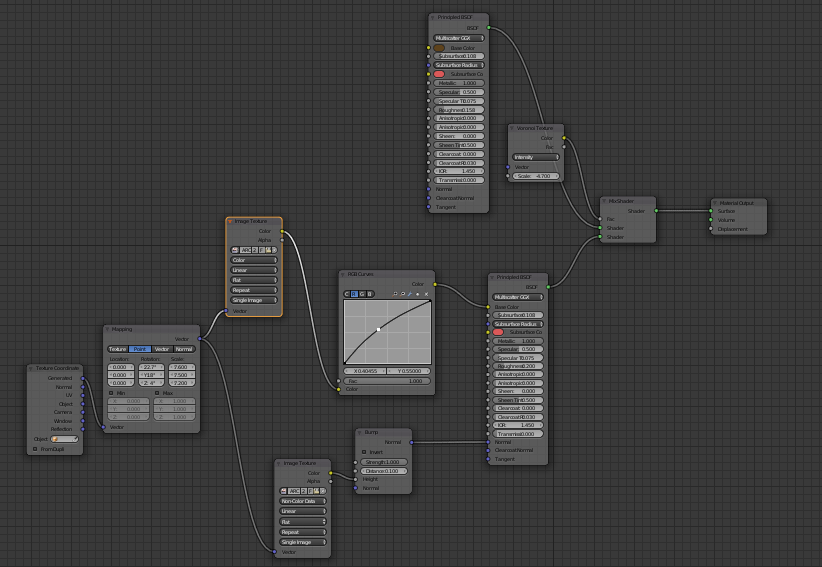Toggle From Dupli checkbox in Texture Coordinate
The width and height of the screenshot is (822, 567).
[35, 449]
